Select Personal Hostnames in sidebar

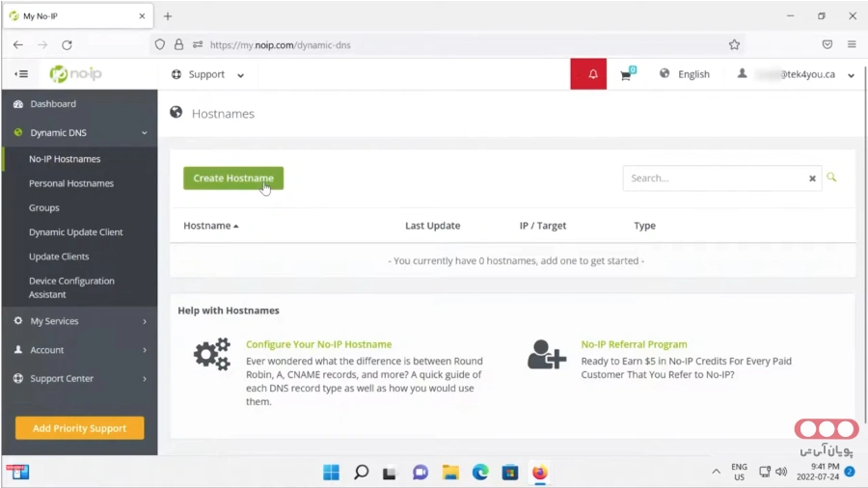[x=71, y=183]
